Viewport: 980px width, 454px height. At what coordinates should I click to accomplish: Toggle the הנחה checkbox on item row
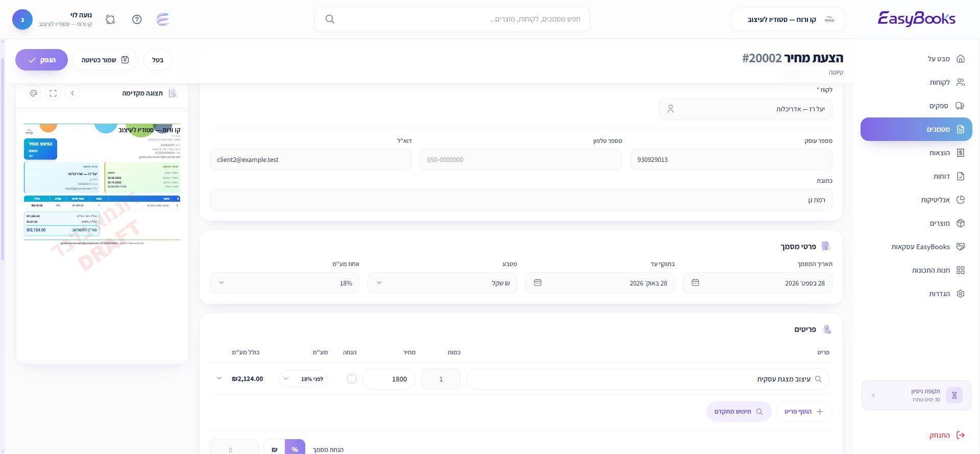coord(352,379)
